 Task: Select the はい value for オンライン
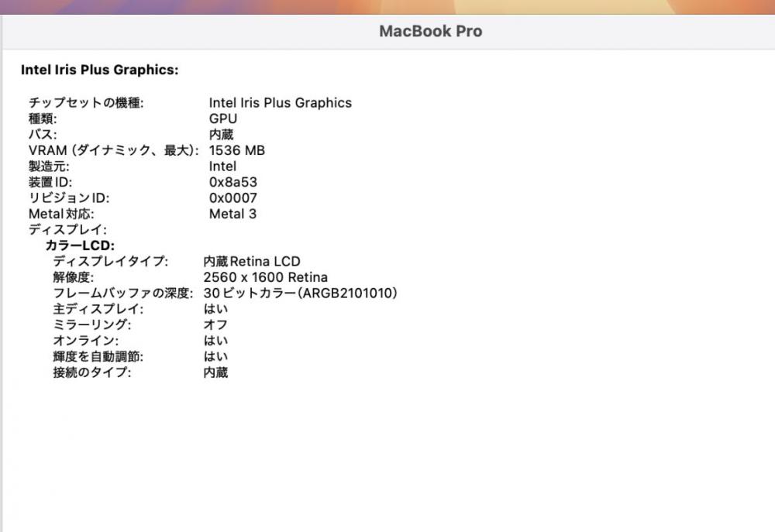click(x=215, y=341)
